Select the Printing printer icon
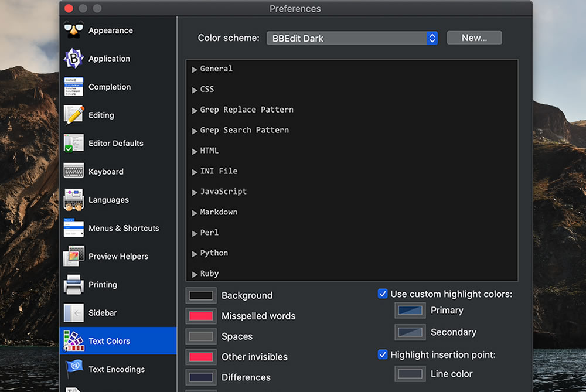 [74, 285]
